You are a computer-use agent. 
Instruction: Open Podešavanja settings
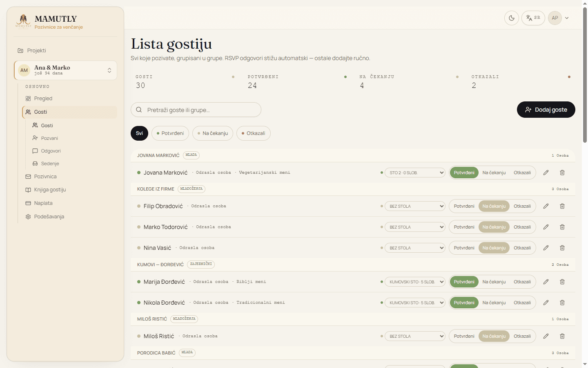pyautogui.click(x=69, y=217)
